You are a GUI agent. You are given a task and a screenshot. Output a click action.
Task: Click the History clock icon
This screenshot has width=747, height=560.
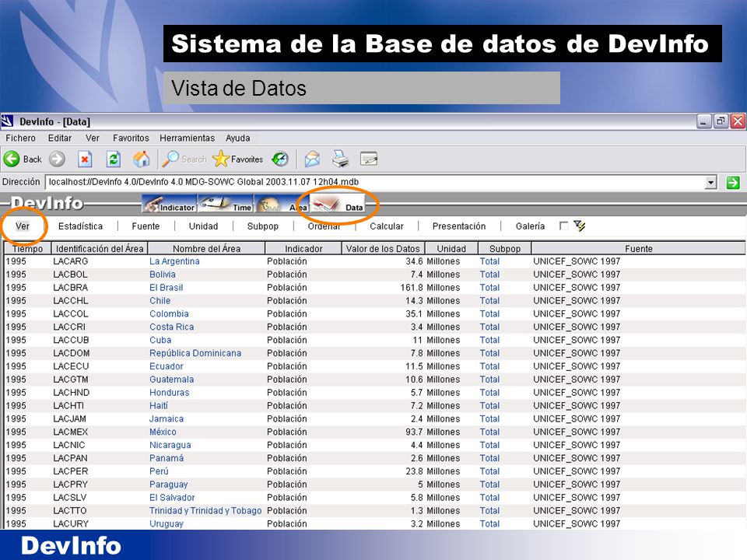(x=280, y=159)
